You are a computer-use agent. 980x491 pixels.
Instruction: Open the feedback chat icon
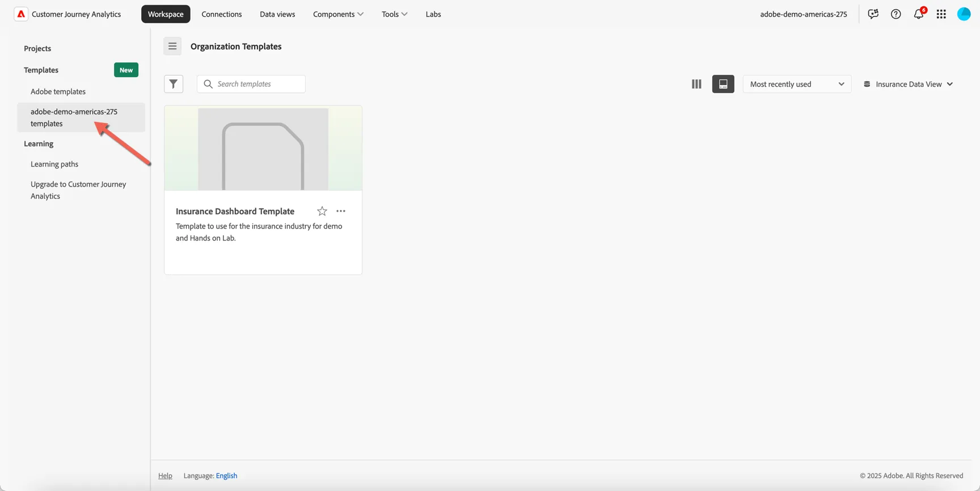coord(873,14)
